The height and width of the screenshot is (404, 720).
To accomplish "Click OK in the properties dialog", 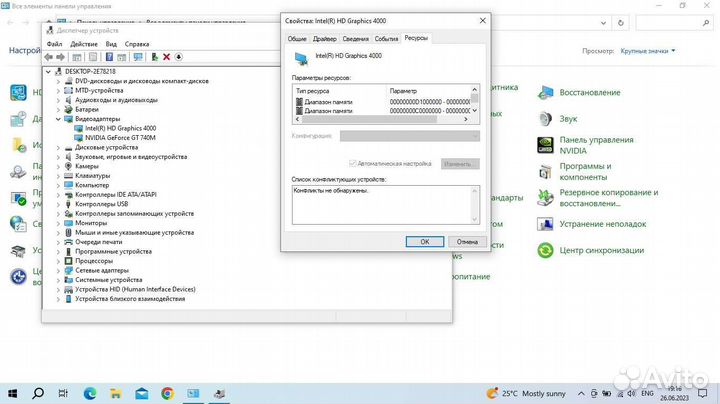I will coord(425,241).
